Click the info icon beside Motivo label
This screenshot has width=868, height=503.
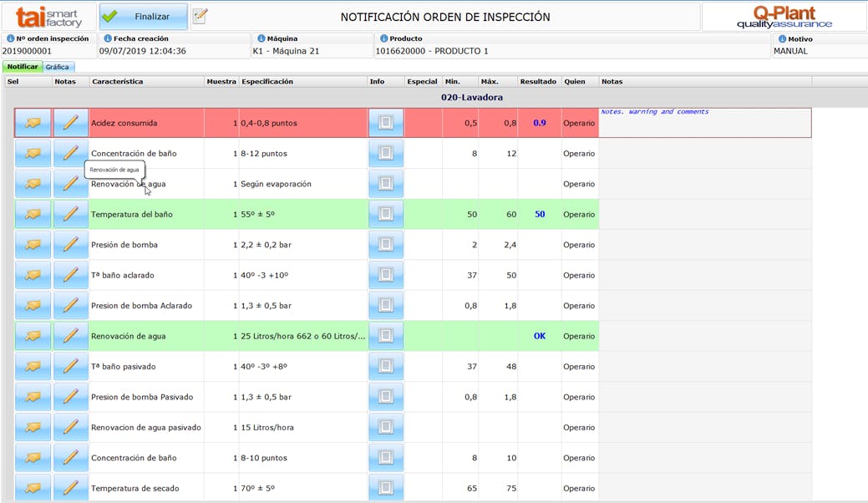783,39
